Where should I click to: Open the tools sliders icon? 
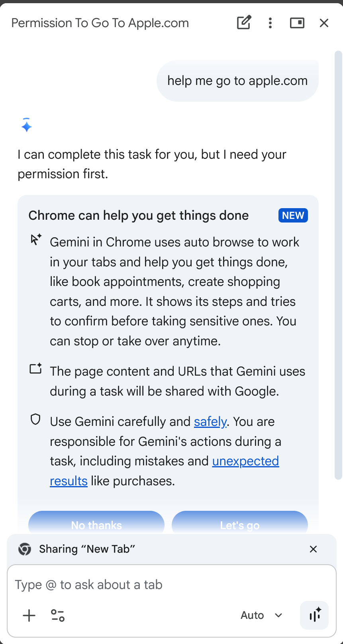(58, 615)
